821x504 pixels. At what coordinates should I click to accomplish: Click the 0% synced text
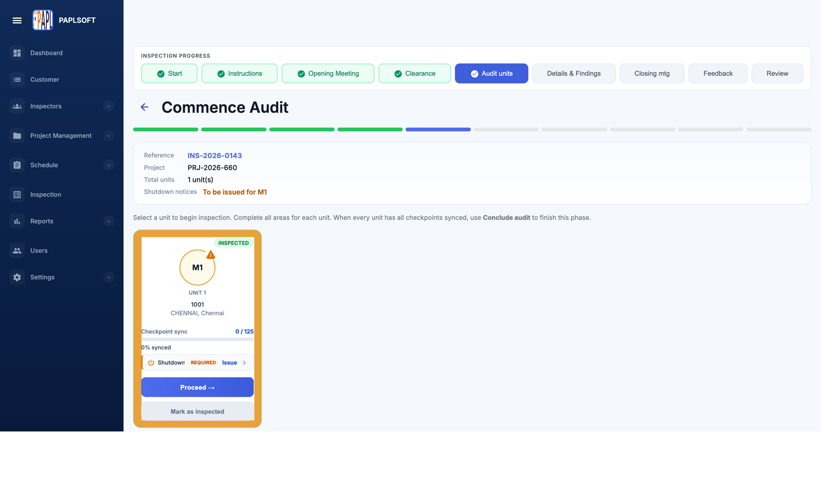[x=156, y=347]
